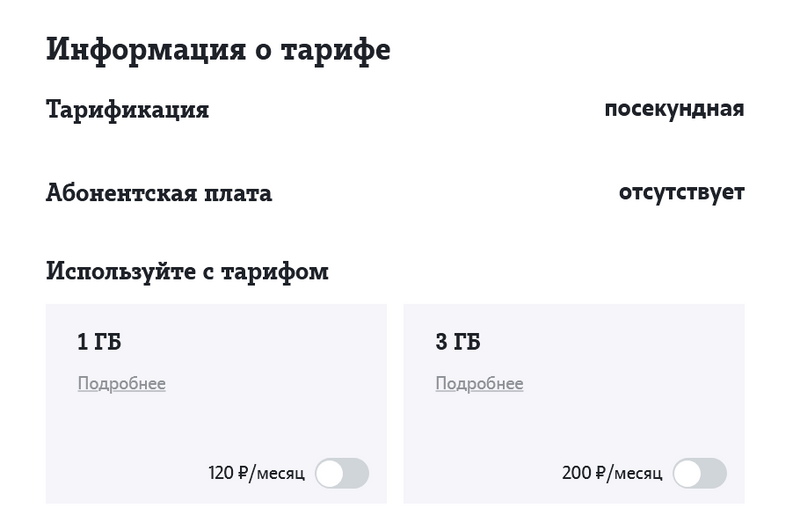Open Подробнее link under 1 ГБ
The height and width of the screenshot is (528, 800).
(122, 384)
